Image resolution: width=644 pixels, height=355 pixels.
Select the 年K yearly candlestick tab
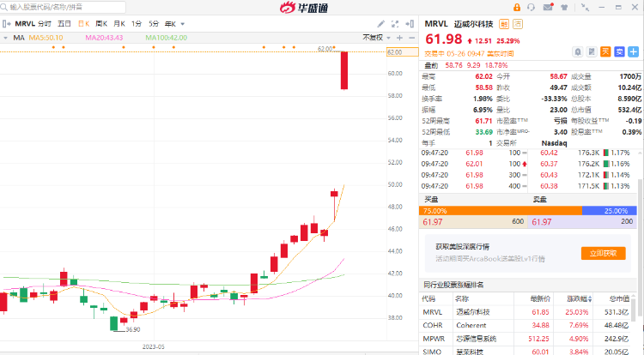pos(171,24)
